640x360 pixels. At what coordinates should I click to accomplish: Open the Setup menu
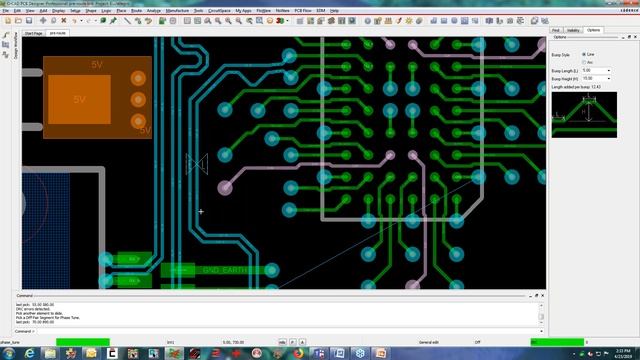(75, 11)
